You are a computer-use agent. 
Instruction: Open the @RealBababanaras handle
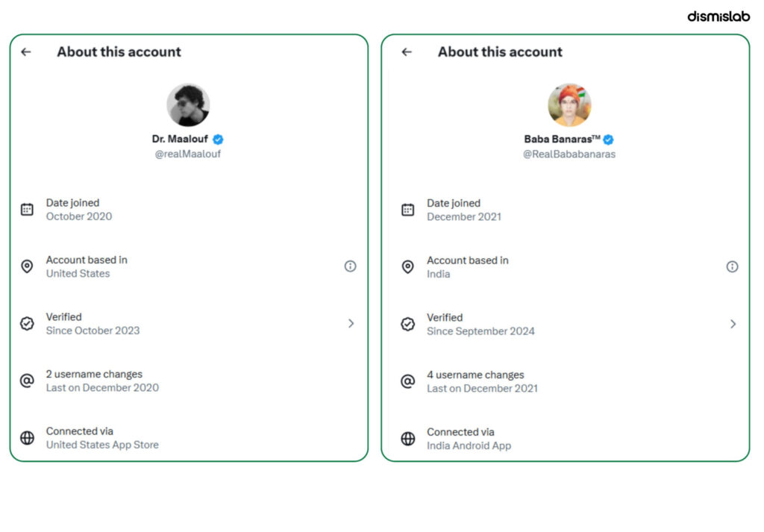pos(569,154)
